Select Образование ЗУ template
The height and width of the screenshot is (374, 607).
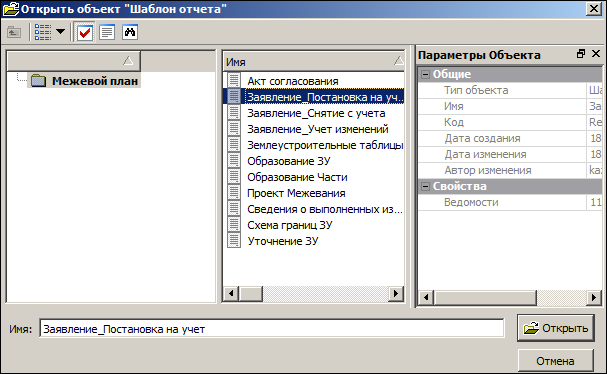pos(289,161)
